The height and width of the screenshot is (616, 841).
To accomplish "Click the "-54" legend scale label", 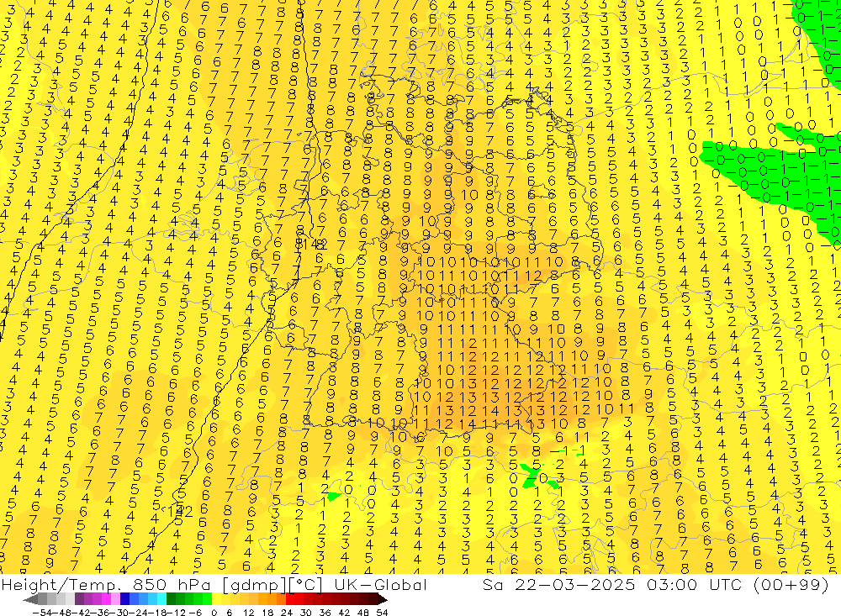I will (42, 613).
